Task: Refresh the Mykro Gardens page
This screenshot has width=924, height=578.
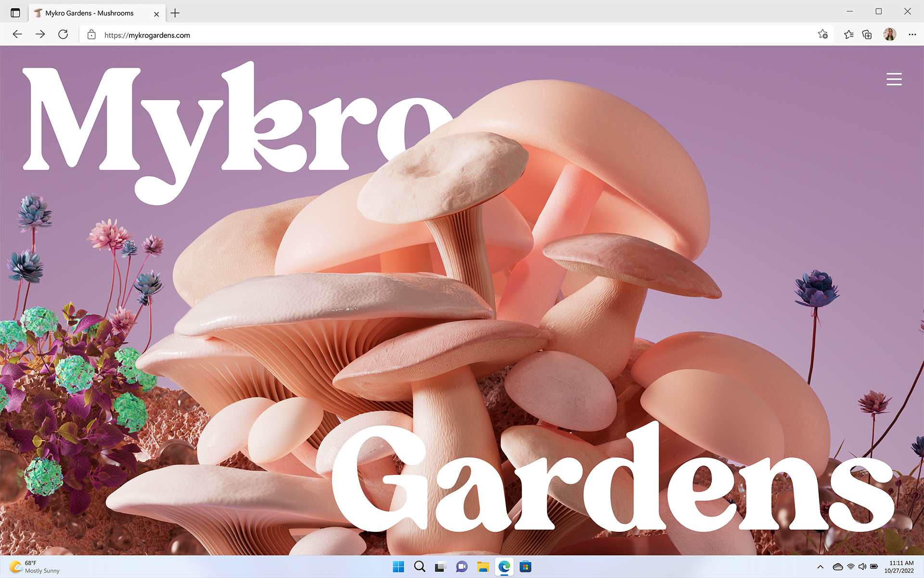Action: (x=63, y=34)
